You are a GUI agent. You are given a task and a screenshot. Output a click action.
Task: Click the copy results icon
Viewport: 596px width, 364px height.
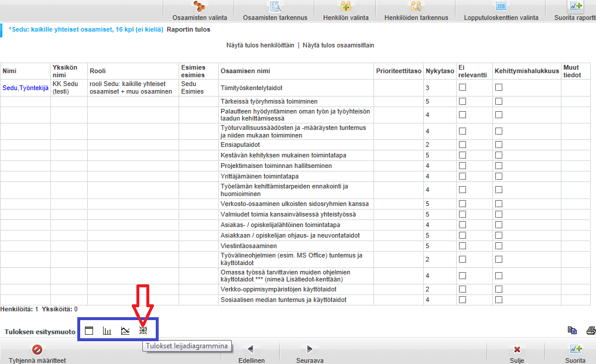(572, 330)
